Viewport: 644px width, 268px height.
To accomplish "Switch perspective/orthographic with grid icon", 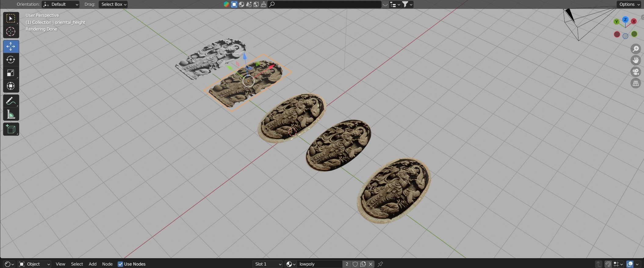I will (x=636, y=83).
